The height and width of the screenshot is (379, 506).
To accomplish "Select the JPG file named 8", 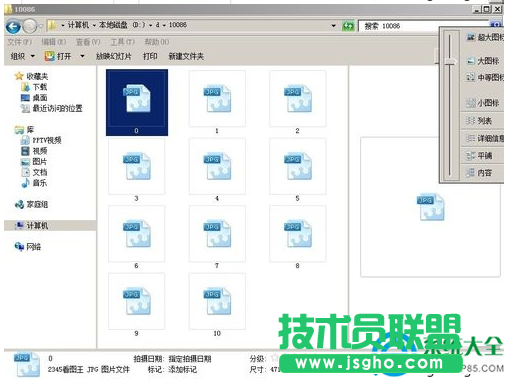I will (297, 237).
